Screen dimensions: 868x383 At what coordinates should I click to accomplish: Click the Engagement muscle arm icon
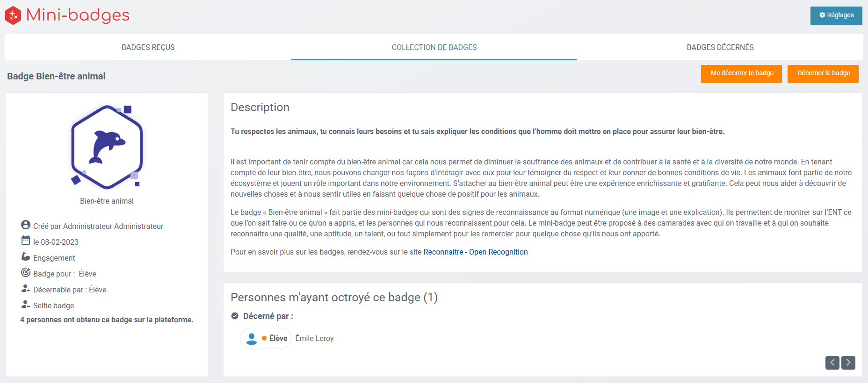26,256
